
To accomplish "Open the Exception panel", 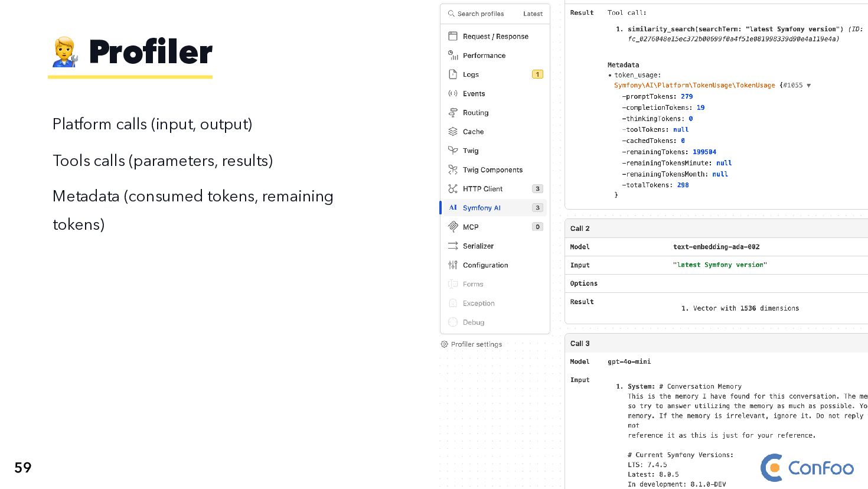I will pos(495,303).
